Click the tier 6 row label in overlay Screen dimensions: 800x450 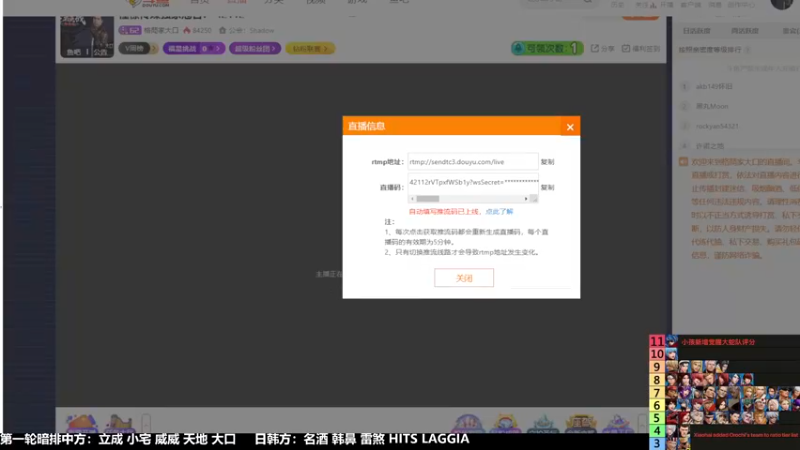pos(657,405)
